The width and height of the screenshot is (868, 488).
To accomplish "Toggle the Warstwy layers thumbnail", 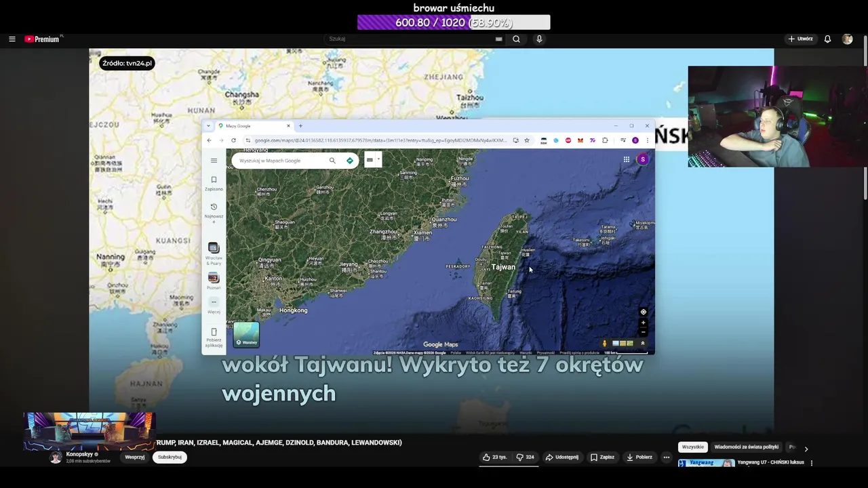I will click(x=246, y=335).
